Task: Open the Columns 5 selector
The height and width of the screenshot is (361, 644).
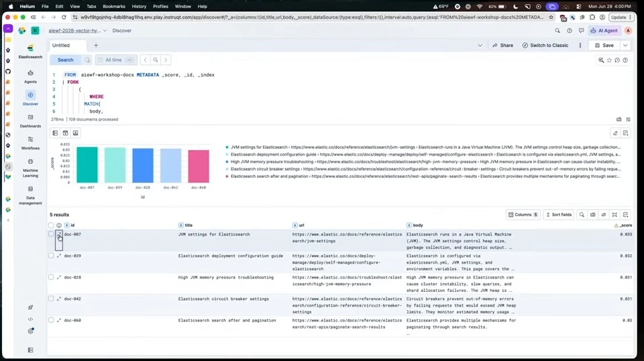Action: [x=523, y=214]
